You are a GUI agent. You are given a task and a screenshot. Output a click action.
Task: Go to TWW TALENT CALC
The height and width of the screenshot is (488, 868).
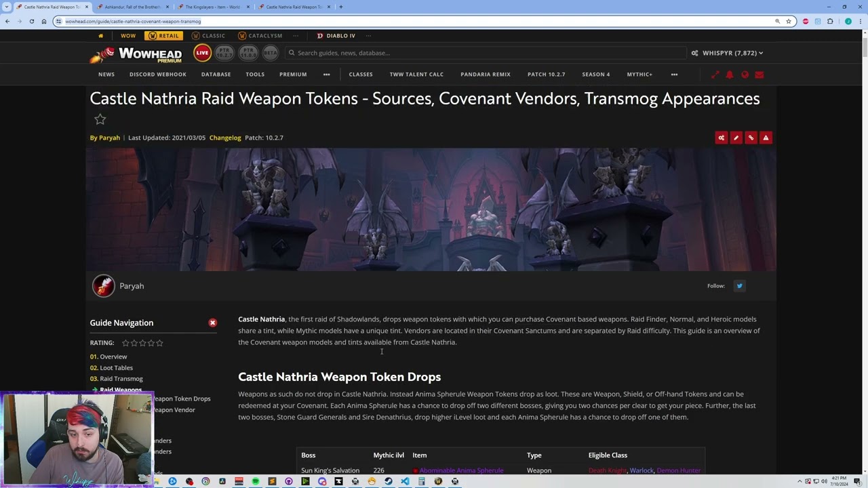[x=416, y=75]
